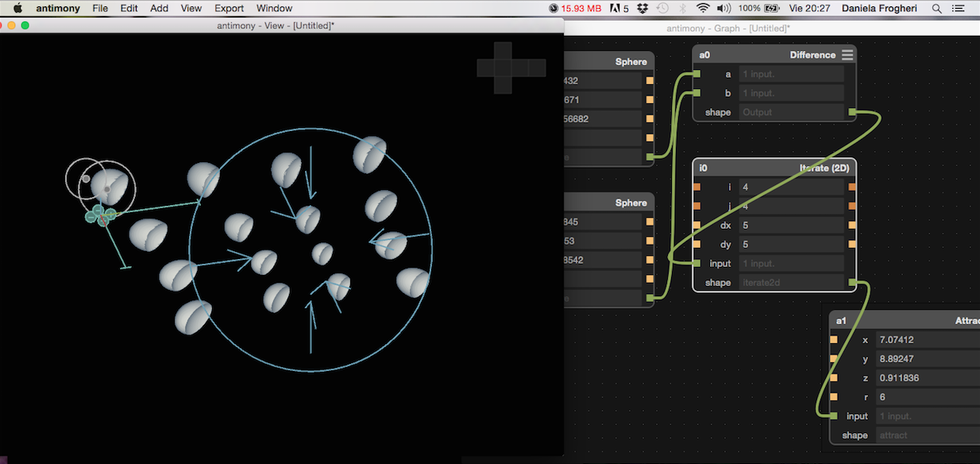The image size is (980, 464).
Task: Click the 'i0' name on Iterate node
Action: pyautogui.click(x=704, y=168)
